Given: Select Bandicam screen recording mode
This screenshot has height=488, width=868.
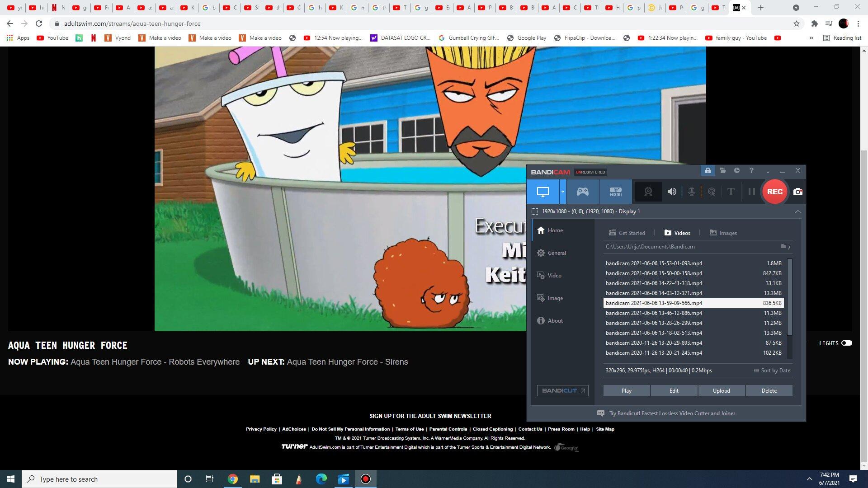Looking at the screenshot, I should tap(542, 192).
